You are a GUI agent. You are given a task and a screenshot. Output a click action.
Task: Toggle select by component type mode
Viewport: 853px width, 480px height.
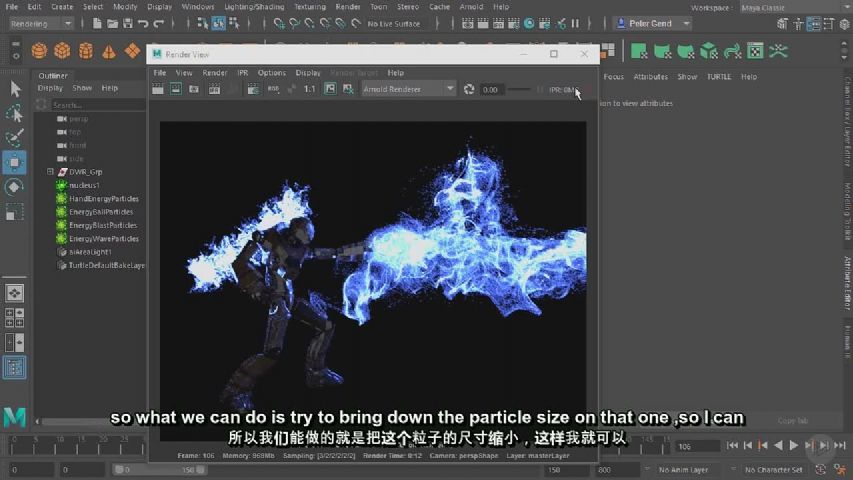coord(234,23)
